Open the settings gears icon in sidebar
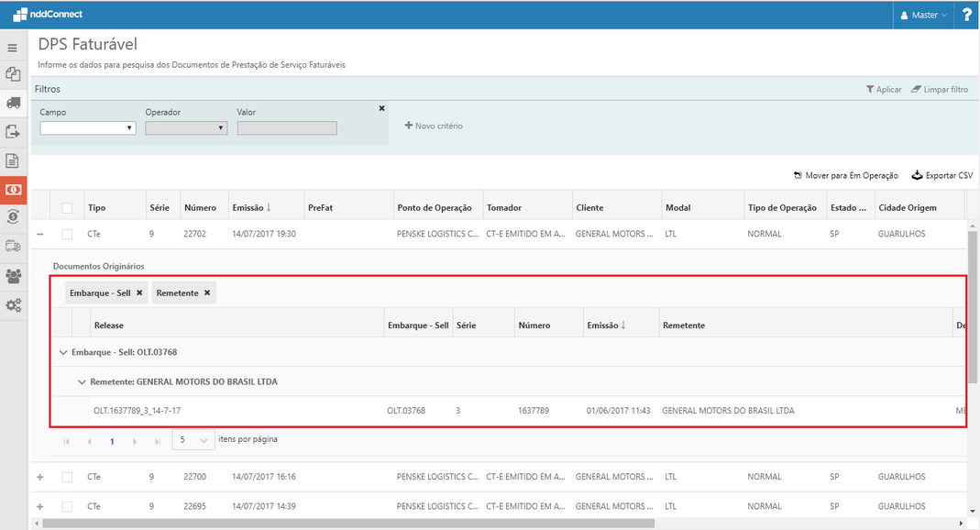 point(13,305)
